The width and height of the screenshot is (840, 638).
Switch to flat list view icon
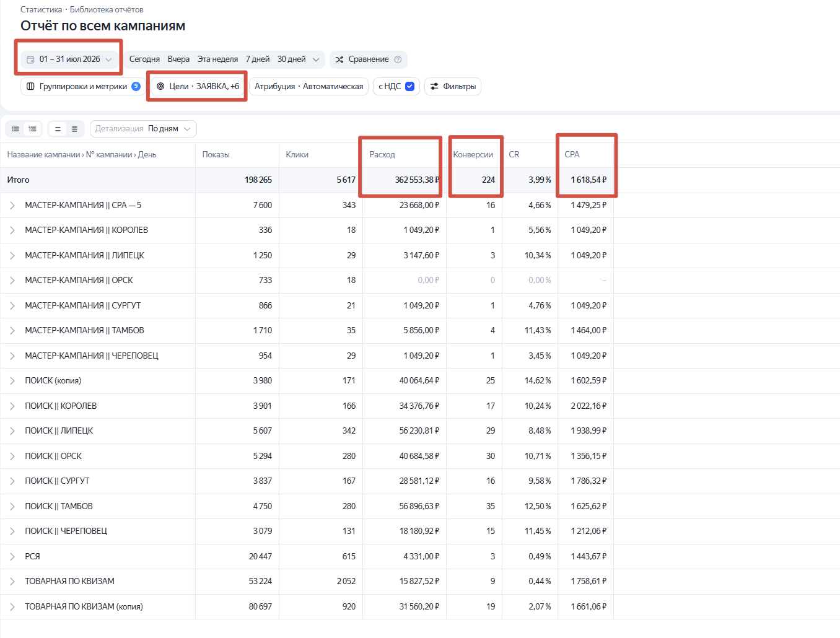(15, 129)
